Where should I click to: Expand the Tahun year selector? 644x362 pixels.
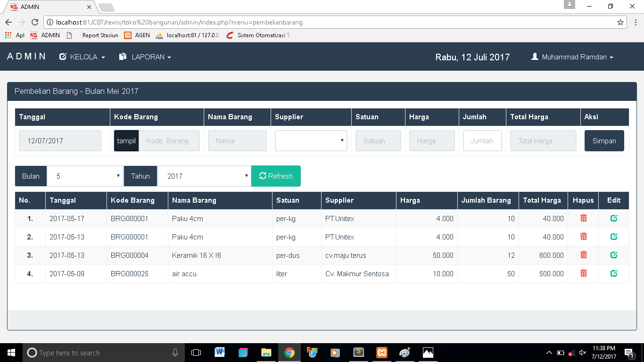point(204,176)
